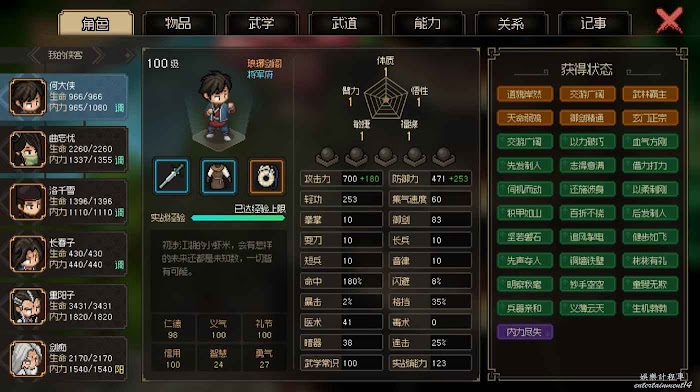Viewport: 700px width, 392px height.
Task: Select 重阳子 character portrait
Action: [28, 306]
